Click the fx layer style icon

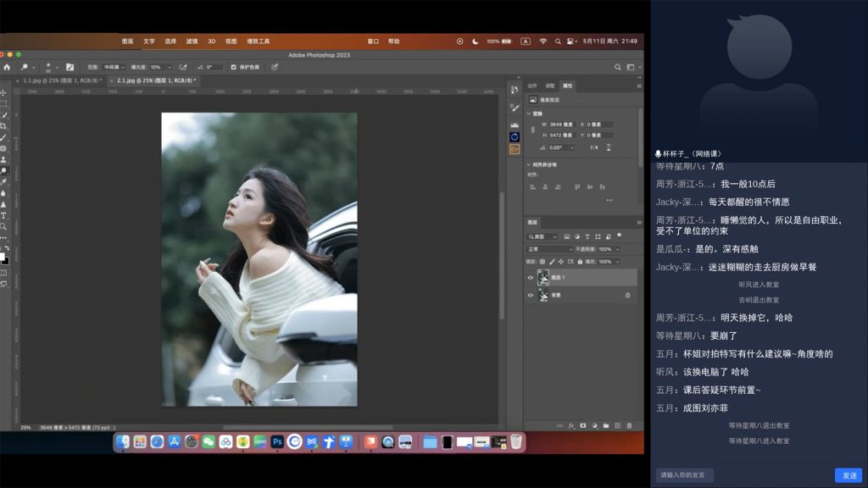coord(571,425)
